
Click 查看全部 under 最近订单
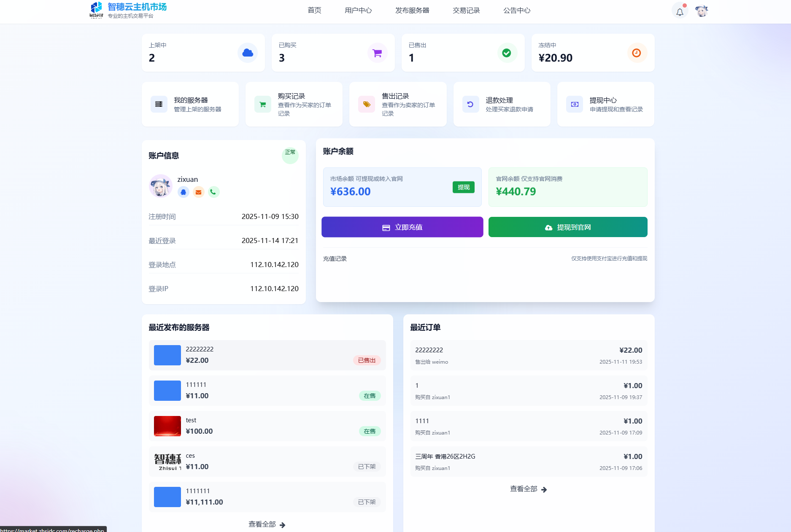point(528,489)
